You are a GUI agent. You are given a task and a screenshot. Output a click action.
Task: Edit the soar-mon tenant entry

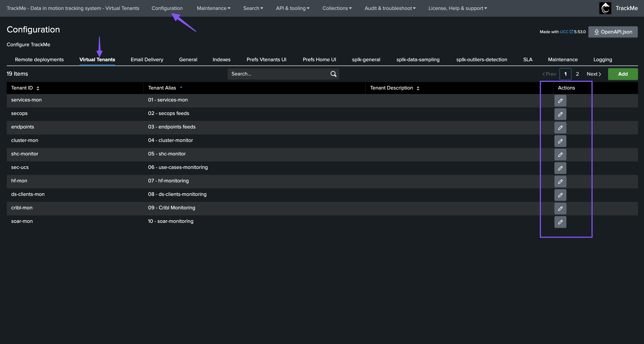(560, 222)
